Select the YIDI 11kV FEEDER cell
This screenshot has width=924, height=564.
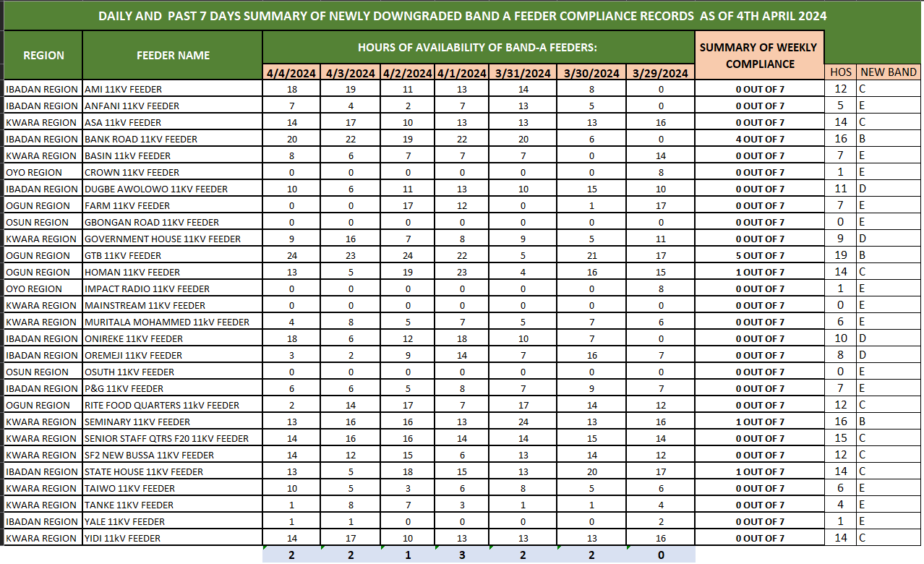pos(173,538)
